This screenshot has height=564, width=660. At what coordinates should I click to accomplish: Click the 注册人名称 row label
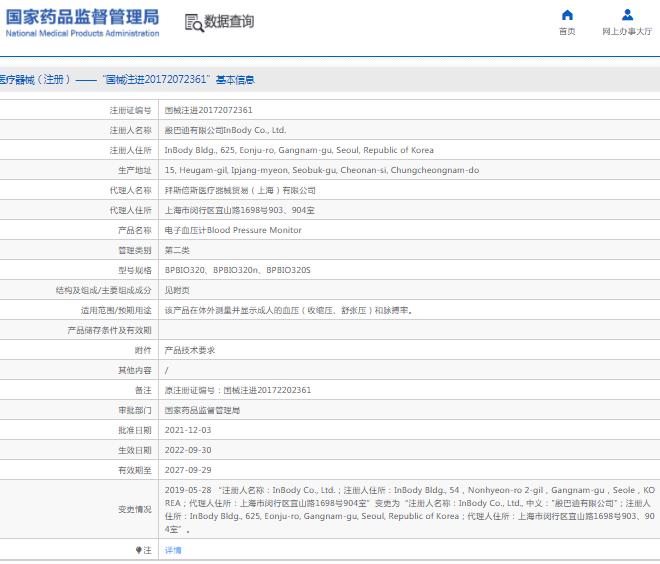point(130,130)
